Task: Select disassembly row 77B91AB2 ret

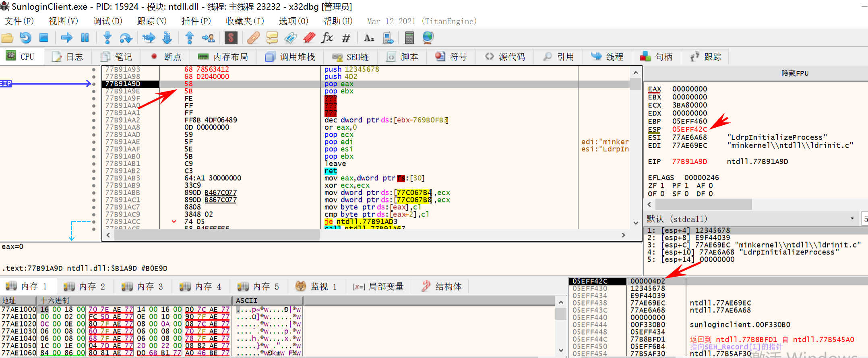Action: pyautogui.click(x=366, y=171)
